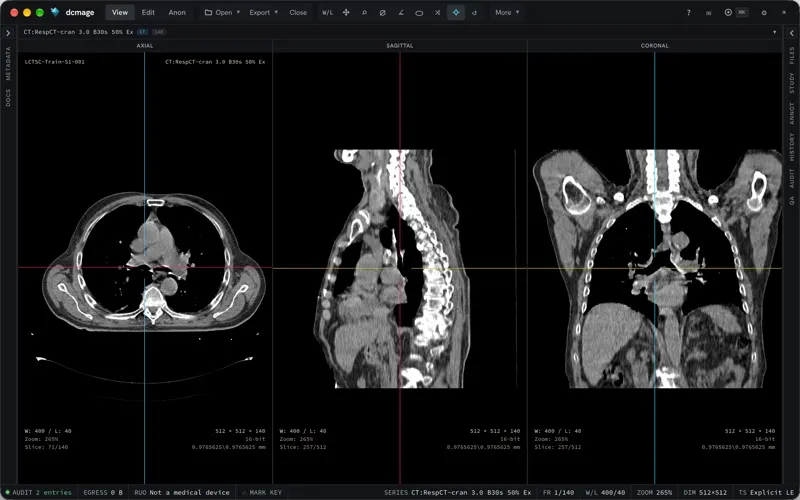The width and height of the screenshot is (800, 500).
Task: Select the slashed-circle probe tool
Action: point(383,12)
